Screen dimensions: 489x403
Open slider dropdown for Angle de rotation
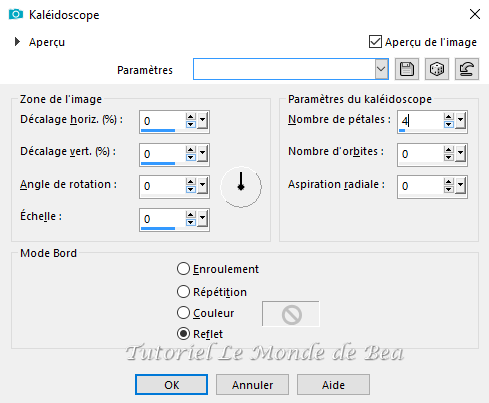pos(202,186)
